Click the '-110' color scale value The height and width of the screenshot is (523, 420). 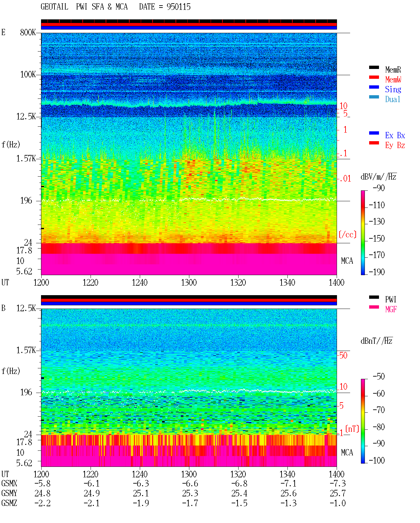tap(377, 205)
